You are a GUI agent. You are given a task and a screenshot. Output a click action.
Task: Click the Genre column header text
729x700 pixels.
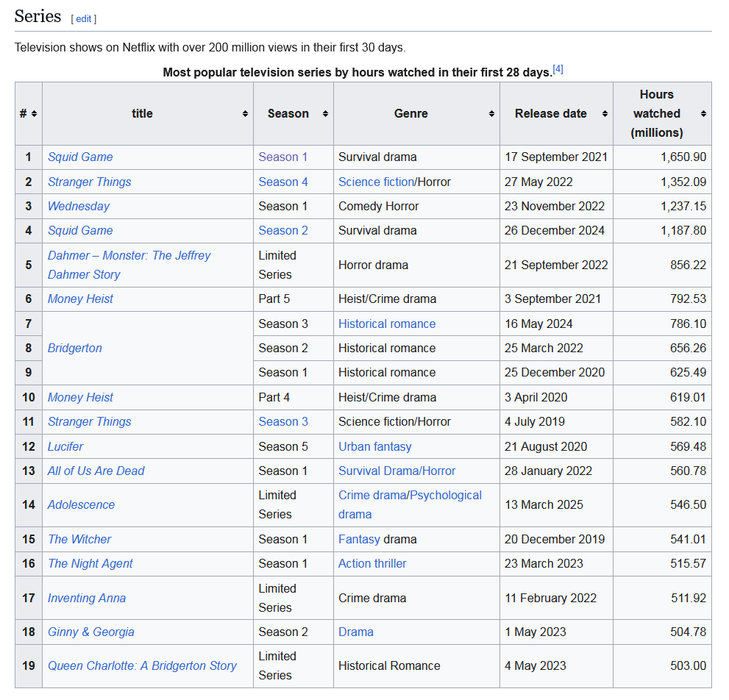411,113
